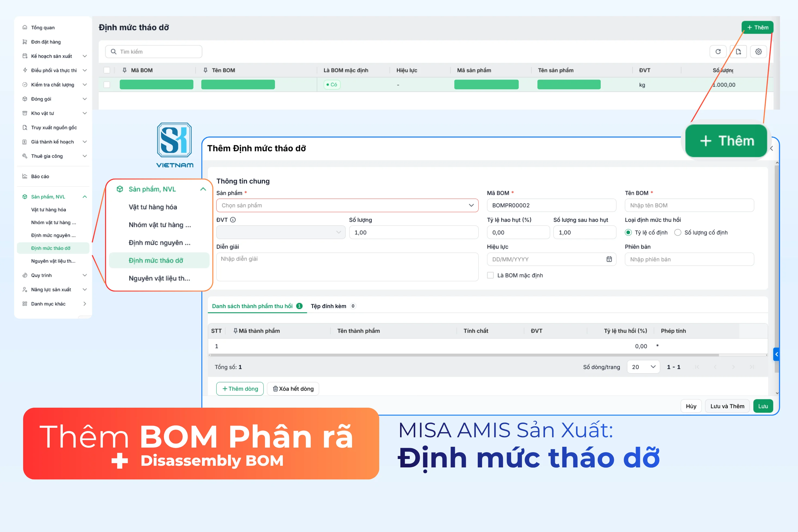The width and height of the screenshot is (798, 532).
Task: Click Đóng gói box icon
Action: pyautogui.click(x=25, y=99)
